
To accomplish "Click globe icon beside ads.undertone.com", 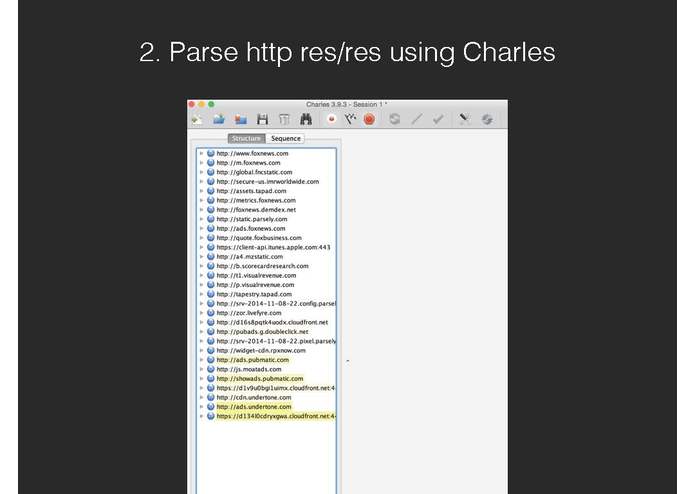I will (211, 407).
